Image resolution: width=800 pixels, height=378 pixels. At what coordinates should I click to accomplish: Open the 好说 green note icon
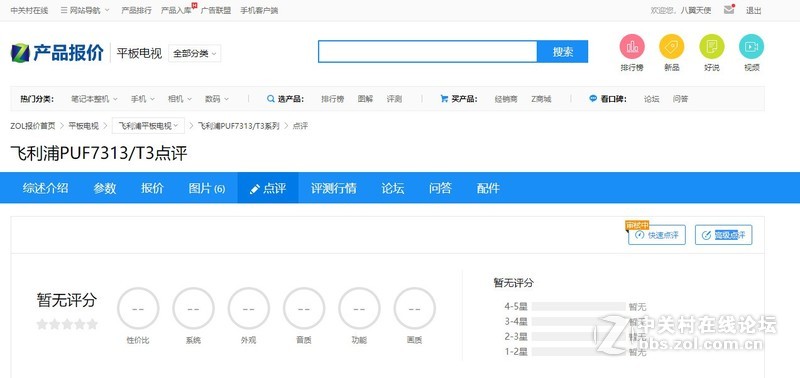712,47
